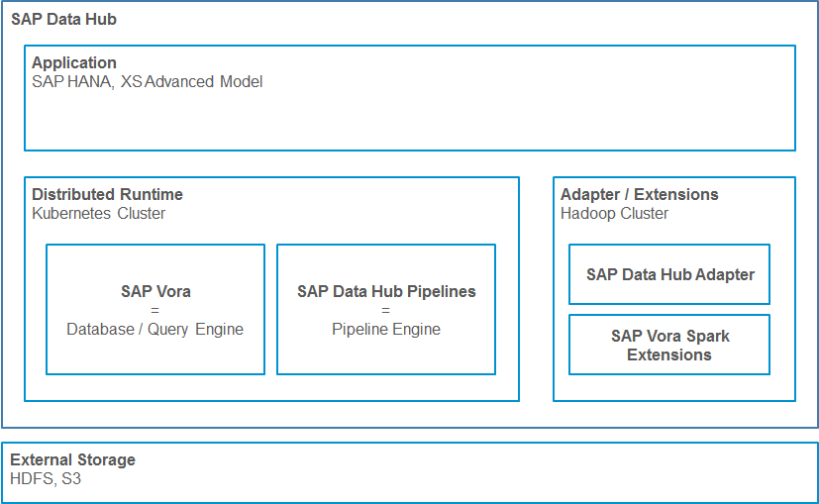Click 'Database / Query Engine' text
Viewport: 819px width, 504px height.
(x=155, y=330)
